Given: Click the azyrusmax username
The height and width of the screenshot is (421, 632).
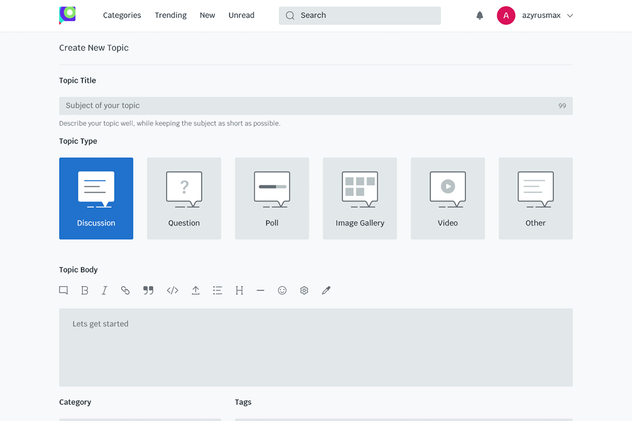Looking at the screenshot, I should 541,15.
